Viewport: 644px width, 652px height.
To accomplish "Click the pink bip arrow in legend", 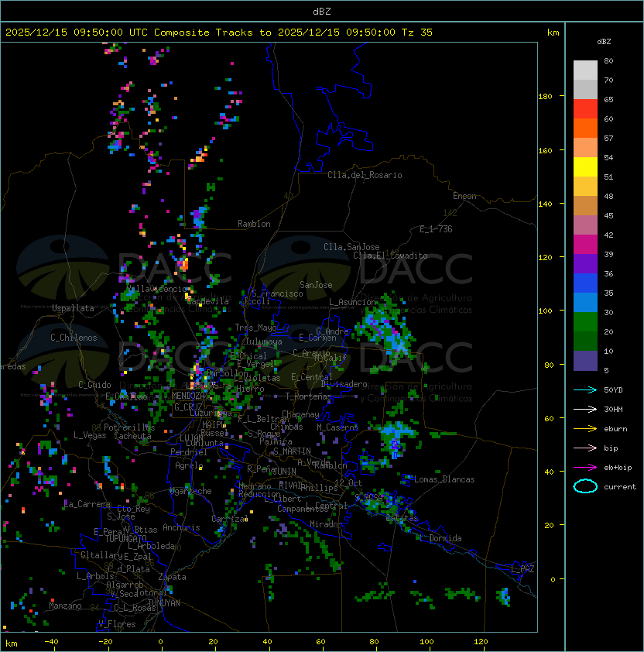I will pos(585,448).
